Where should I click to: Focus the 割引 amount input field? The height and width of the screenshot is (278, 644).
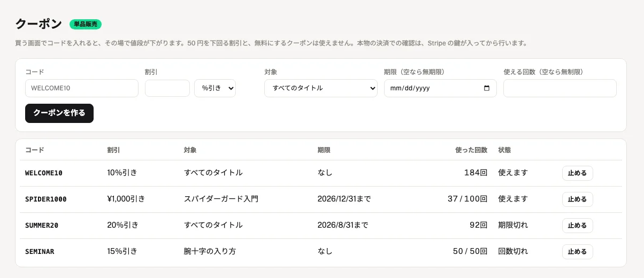click(167, 88)
